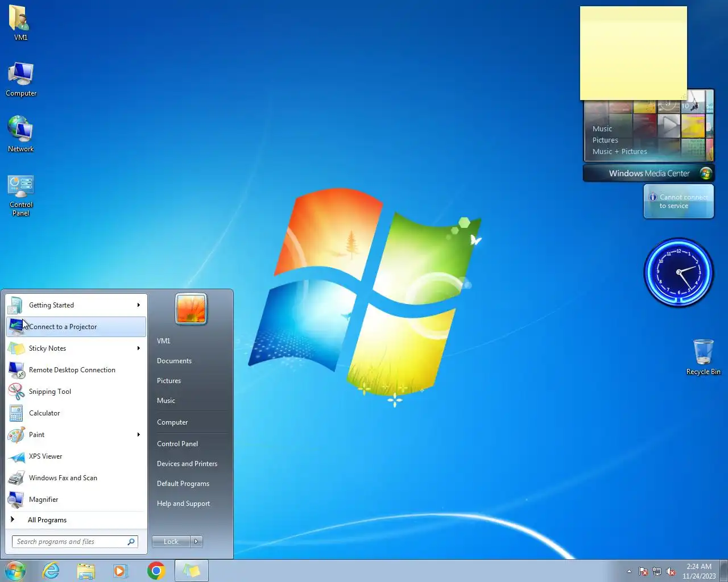Expand the Getting Started jump list arrow

(138, 305)
